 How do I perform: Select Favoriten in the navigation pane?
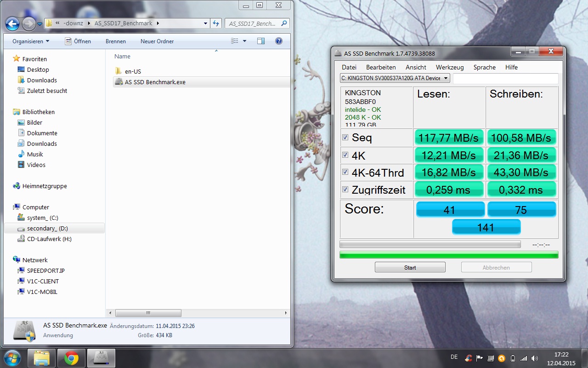point(34,59)
